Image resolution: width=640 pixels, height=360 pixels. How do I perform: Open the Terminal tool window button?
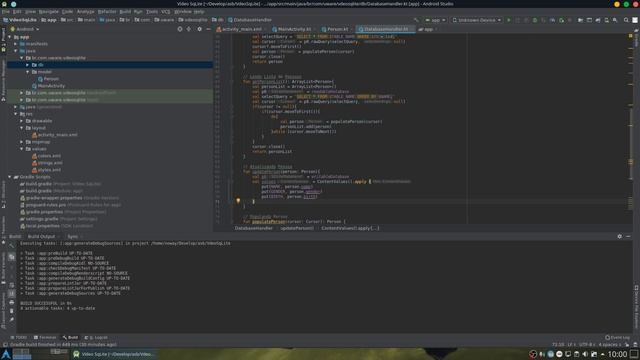[x=45, y=338]
